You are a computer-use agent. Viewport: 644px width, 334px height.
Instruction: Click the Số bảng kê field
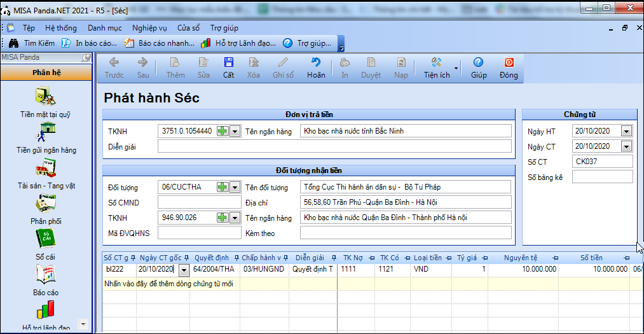602,177
